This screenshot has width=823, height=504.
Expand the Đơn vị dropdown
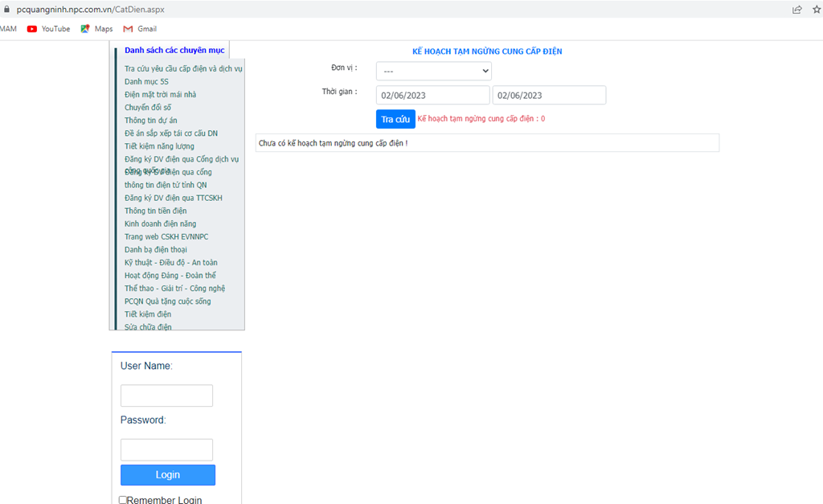point(433,71)
